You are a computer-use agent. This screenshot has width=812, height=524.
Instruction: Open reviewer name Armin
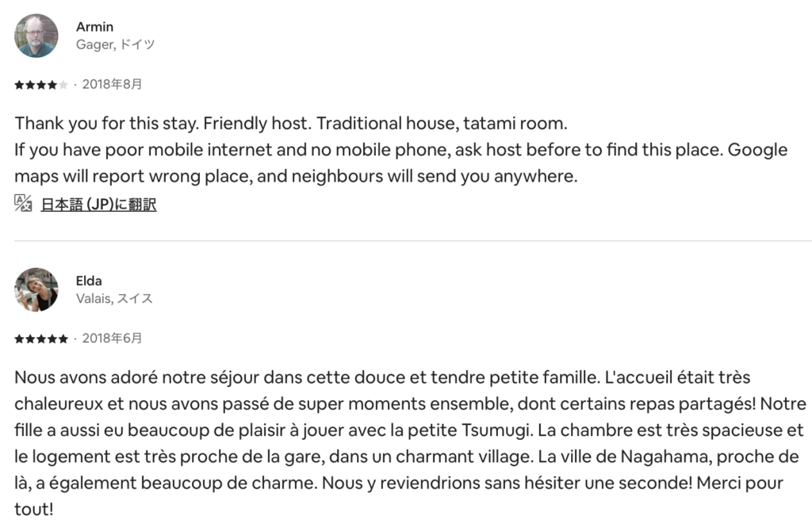94,27
